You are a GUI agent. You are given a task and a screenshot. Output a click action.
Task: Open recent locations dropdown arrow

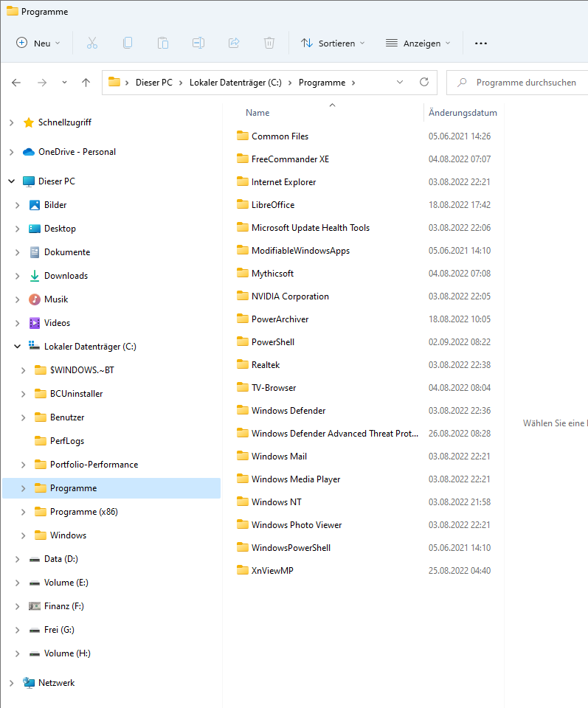click(65, 83)
